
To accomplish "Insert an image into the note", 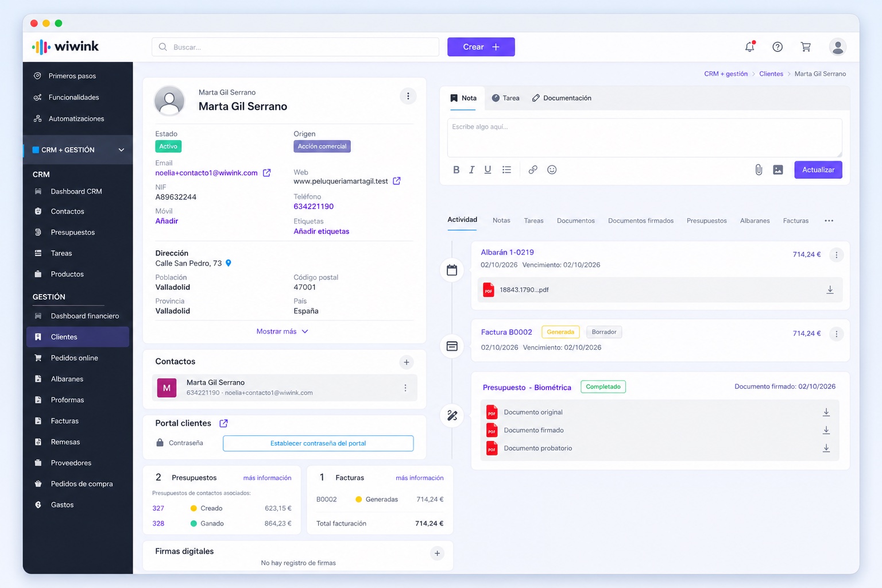I will (x=778, y=170).
